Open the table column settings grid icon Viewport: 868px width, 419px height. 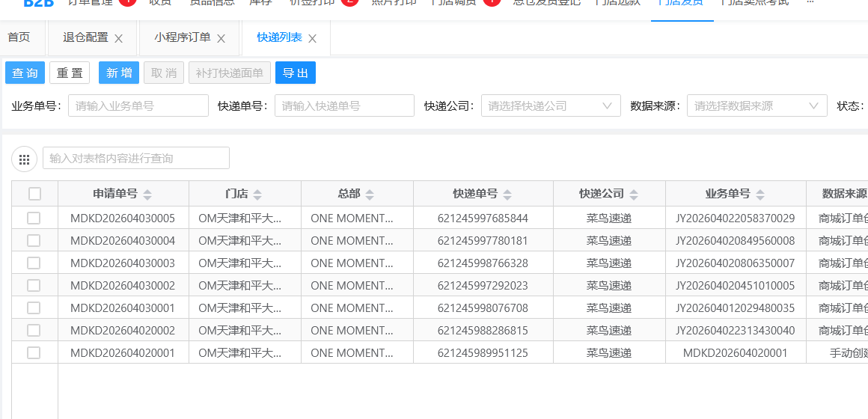point(24,159)
